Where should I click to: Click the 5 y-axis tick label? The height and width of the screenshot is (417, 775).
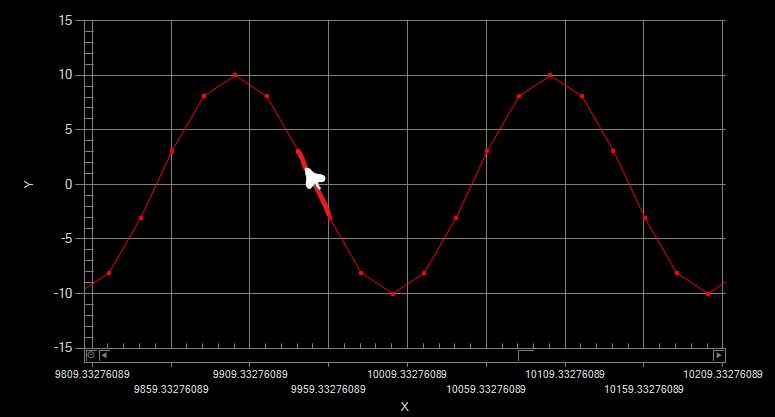(68, 129)
